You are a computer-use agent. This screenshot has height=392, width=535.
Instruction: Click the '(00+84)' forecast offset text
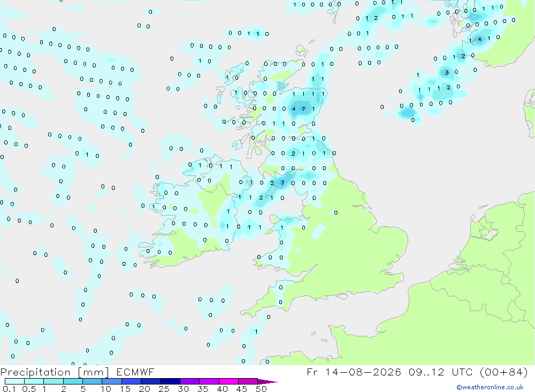coord(503,372)
